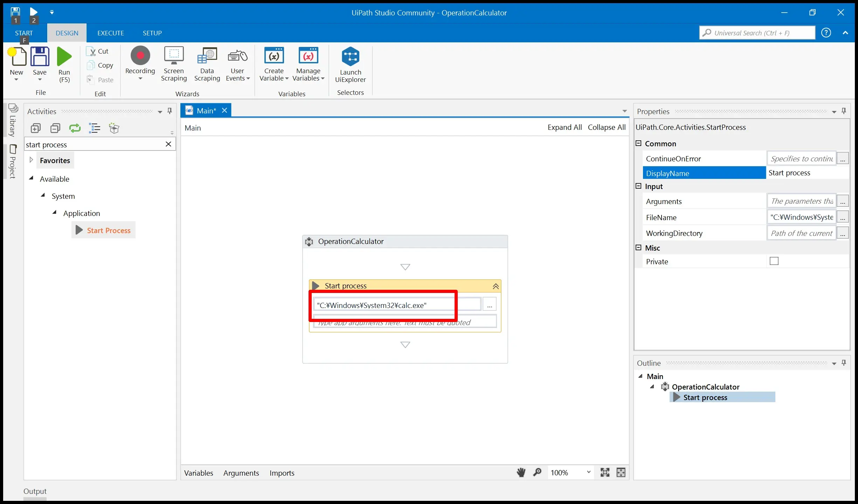This screenshot has height=504, width=858.
Task: Click Create Variable icon
Action: pyautogui.click(x=274, y=56)
